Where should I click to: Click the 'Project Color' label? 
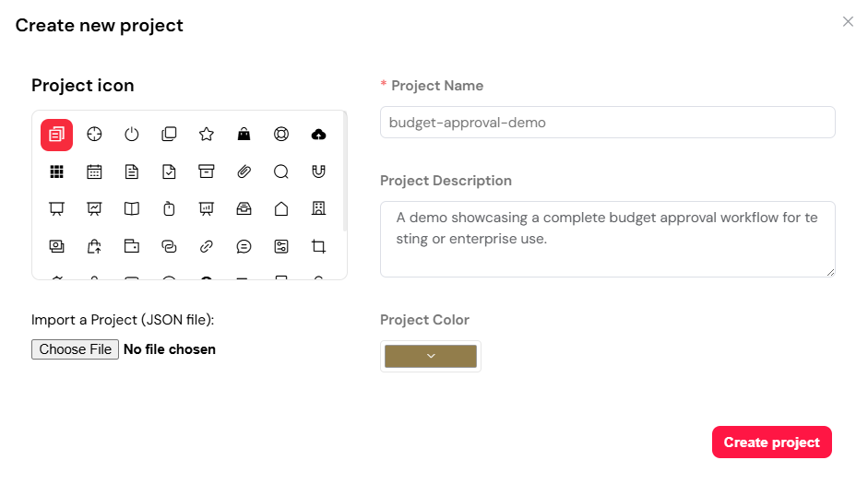[x=424, y=320]
